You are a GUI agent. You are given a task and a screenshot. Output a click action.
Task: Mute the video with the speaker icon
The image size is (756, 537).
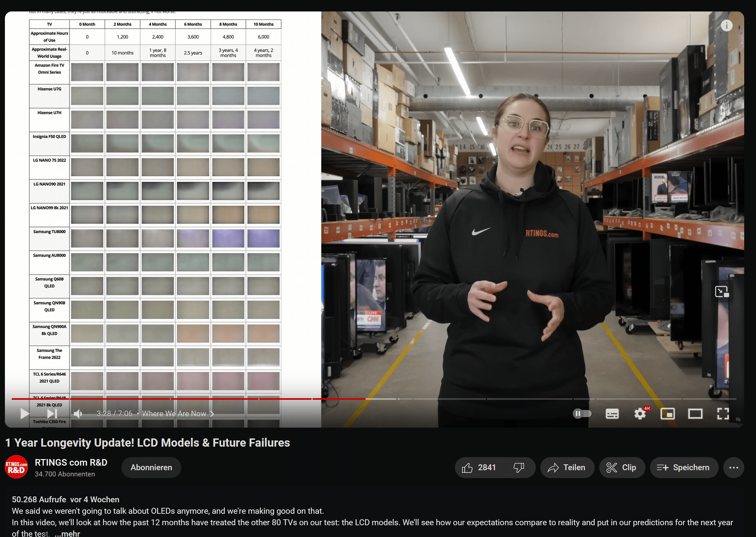tap(78, 413)
